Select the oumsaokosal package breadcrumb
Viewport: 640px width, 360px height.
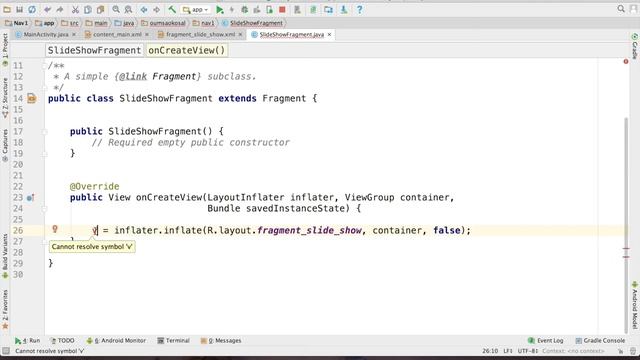[x=163, y=23]
